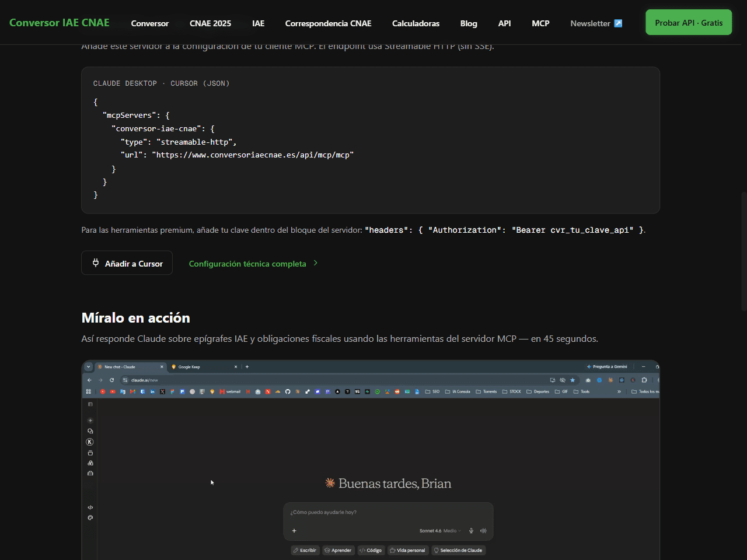
Task: Switch to the Google Keep tab in demo
Action: pyautogui.click(x=204, y=367)
